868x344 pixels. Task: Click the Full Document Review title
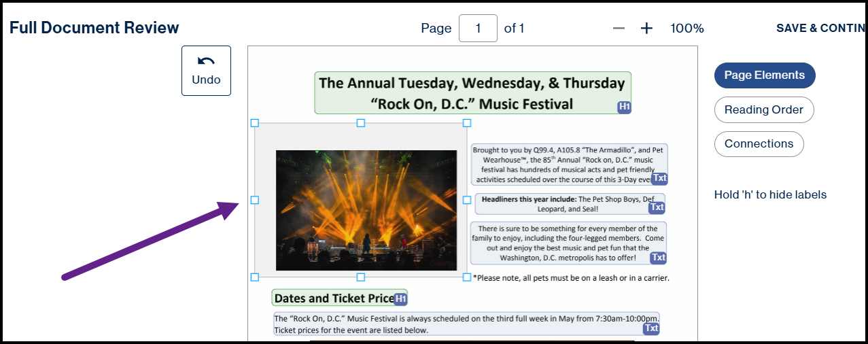click(x=94, y=28)
